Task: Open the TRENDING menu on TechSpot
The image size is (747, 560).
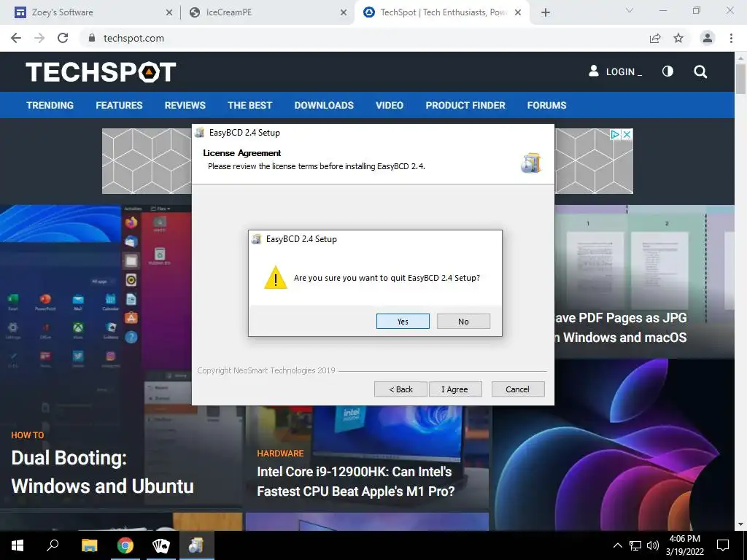Action: click(50, 105)
